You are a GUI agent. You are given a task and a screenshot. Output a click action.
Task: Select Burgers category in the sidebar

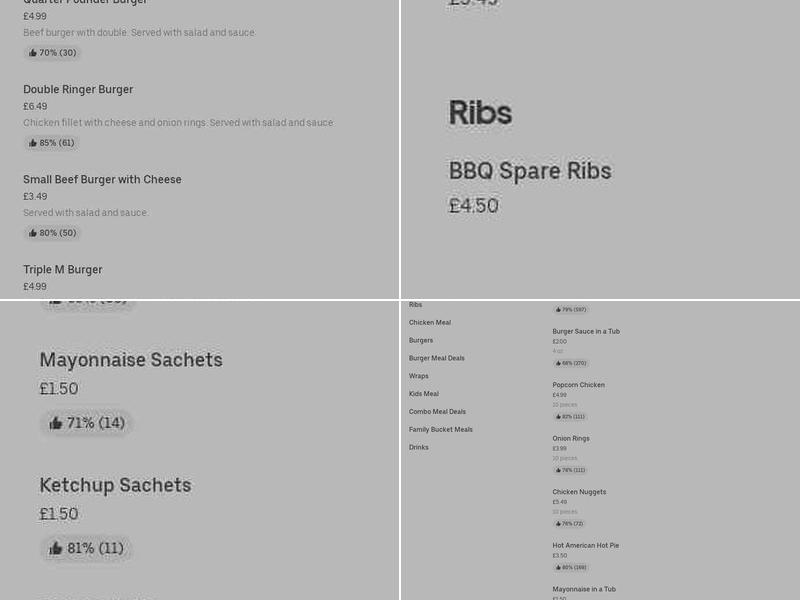421,340
